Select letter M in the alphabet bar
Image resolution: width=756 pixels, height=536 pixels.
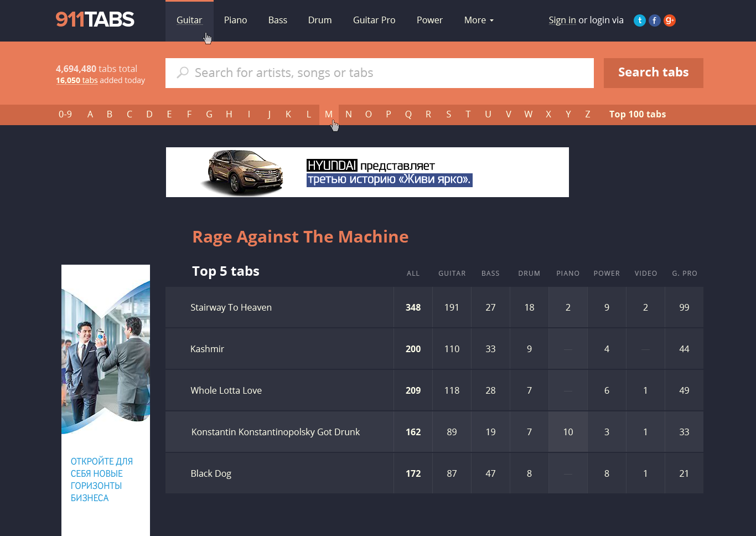[x=329, y=114]
